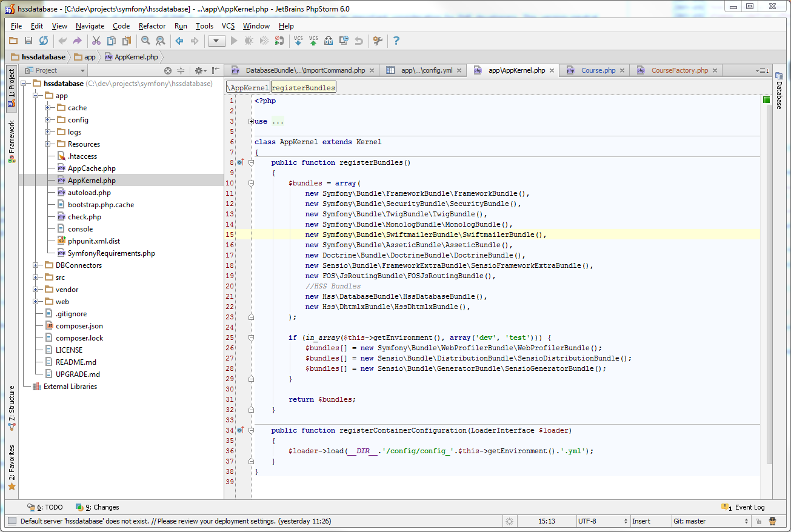Viewport: 791px width, 532px height.
Task: Toggle the Database tool window on right
Action: tap(779, 91)
